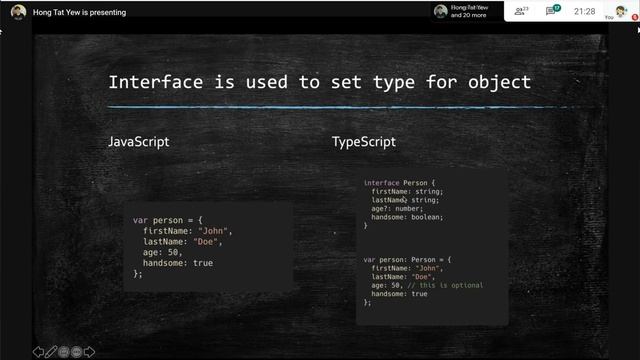Click the muted microphone red indicator
This screenshot has height=360, width=640.
click(635, 17)
